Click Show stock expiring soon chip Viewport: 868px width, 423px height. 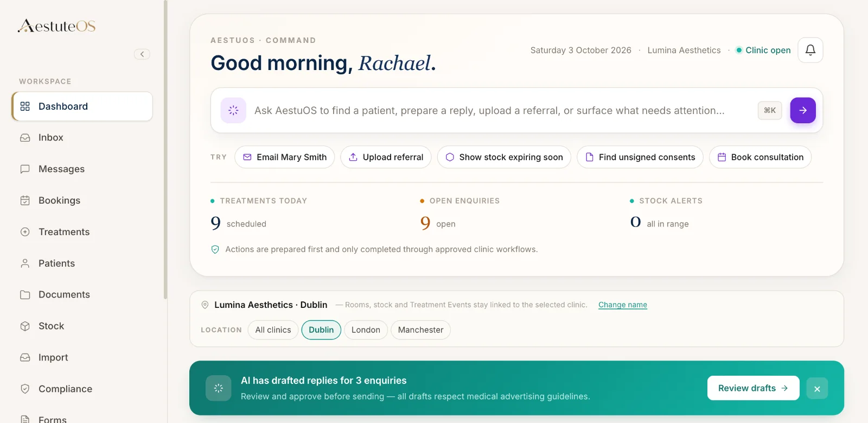(x=504, y=157)
